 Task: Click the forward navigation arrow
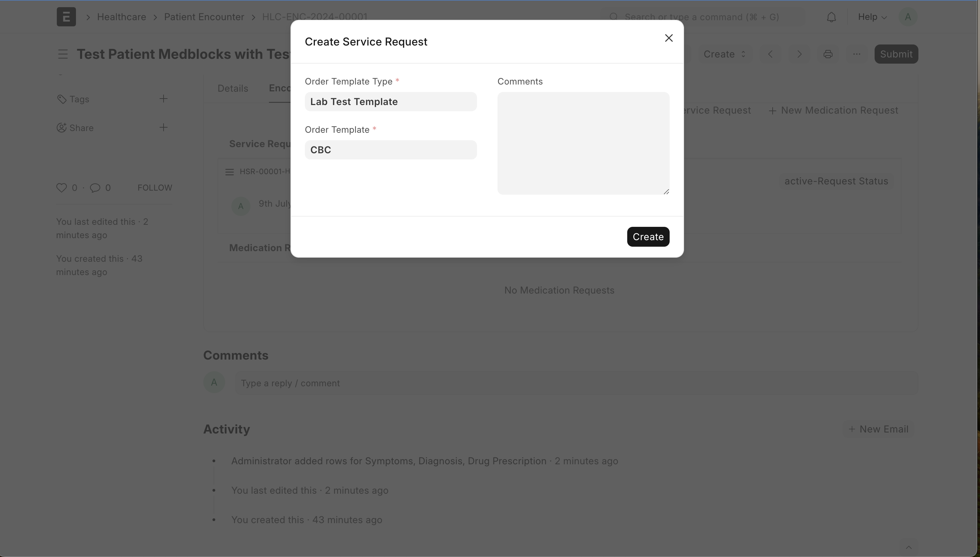[x=798, y=54]
